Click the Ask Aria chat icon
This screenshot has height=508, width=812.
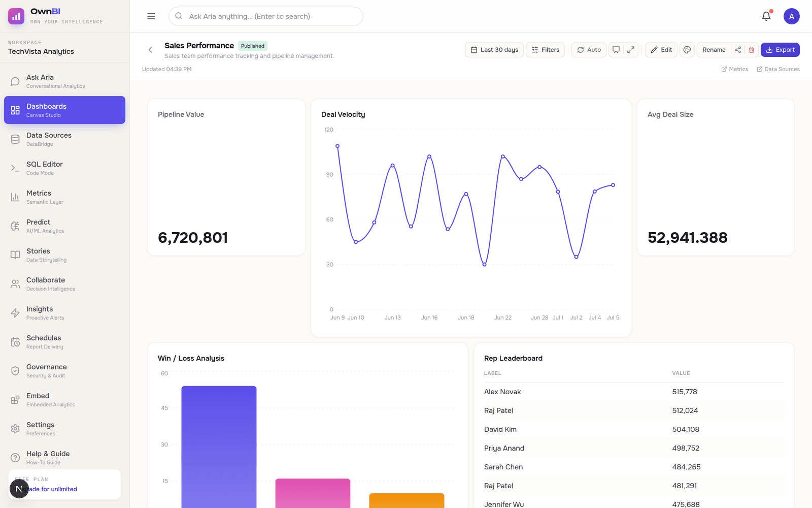point(15,81)
